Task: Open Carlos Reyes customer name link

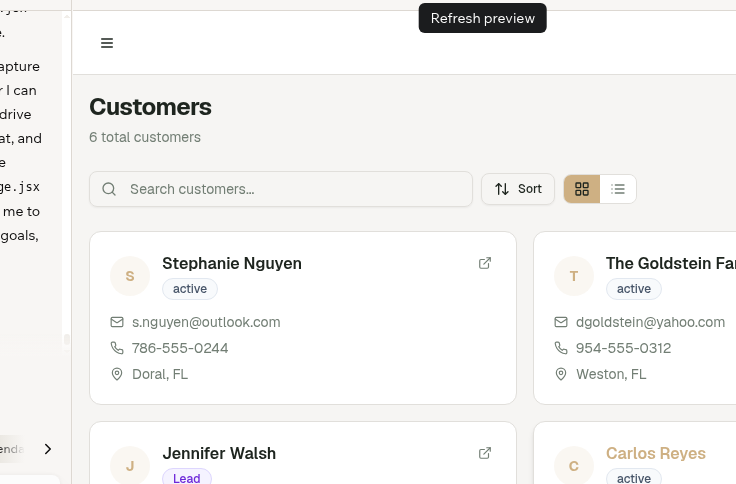Action: [x=656, y=453]
